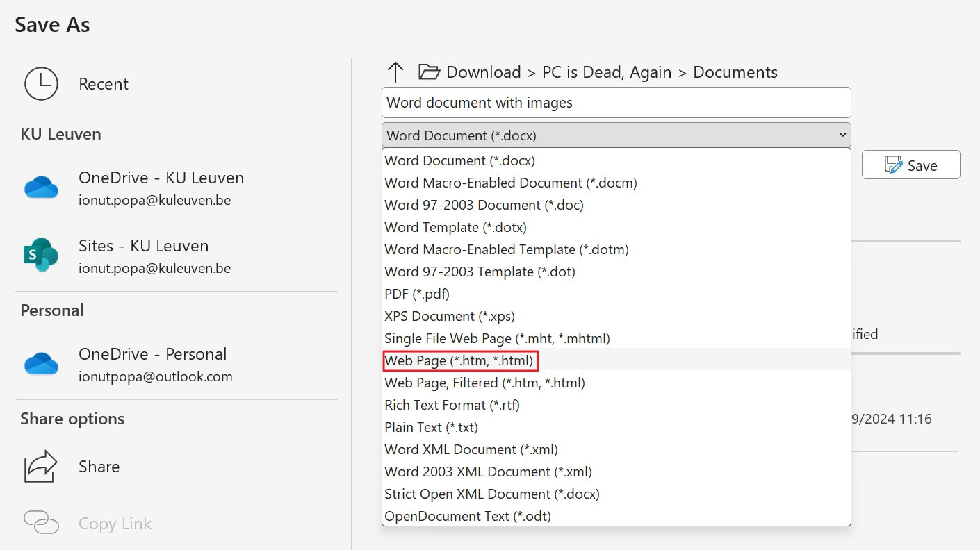Click the Copy Link chain icon
This screenshot has width=980, height=550.
click(41, 523)
